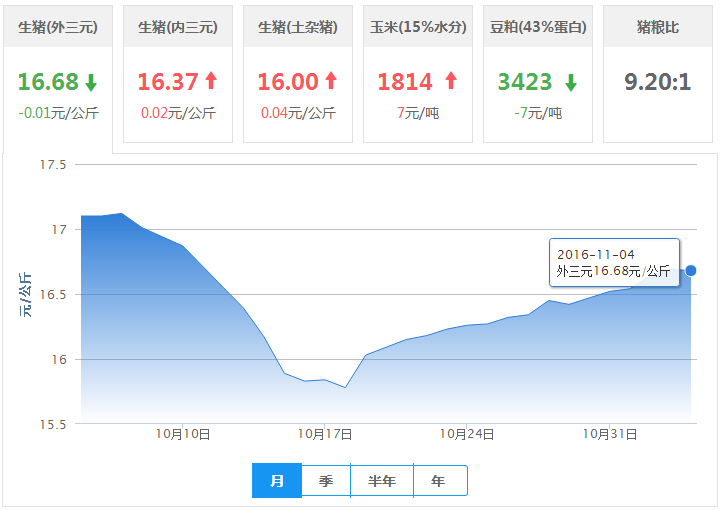Set chart range to 年
This screenshot has width=723, height=510.
click(x=439, y=481)
